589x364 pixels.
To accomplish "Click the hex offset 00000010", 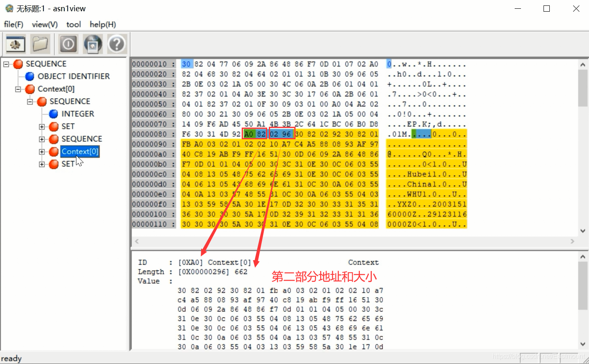I will point(149,64).
